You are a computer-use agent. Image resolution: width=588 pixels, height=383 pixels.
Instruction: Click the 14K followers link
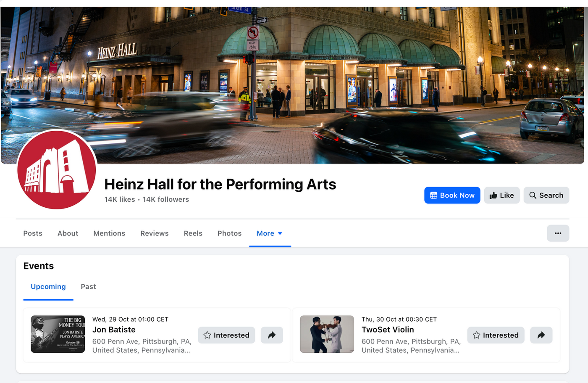(x=165, y=199)
